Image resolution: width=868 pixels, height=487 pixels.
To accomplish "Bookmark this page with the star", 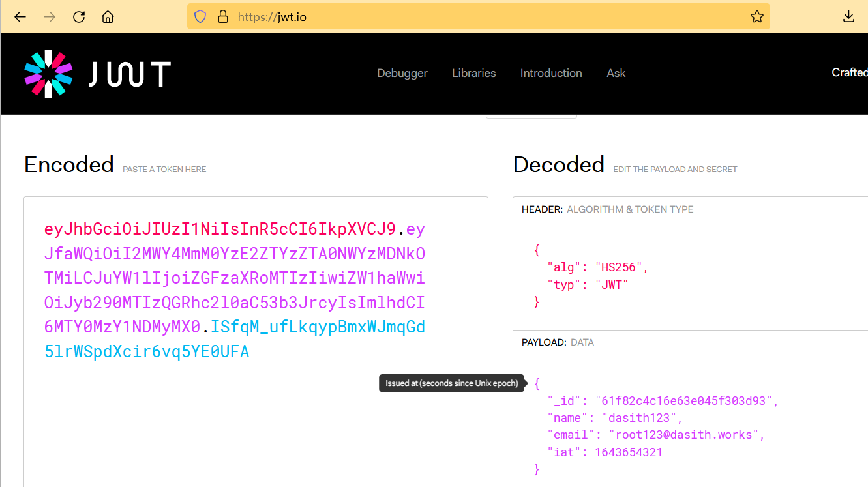I will click(x=756, y=17).
